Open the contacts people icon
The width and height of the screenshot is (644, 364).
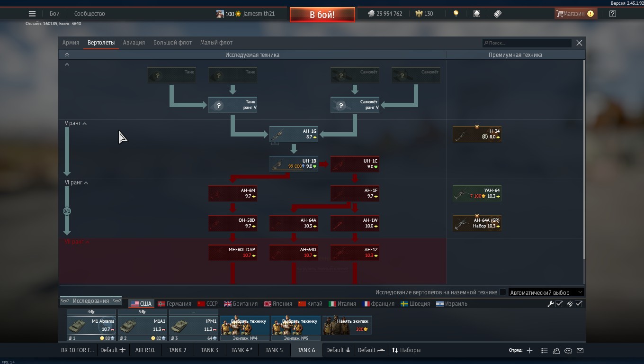(x=556, y=351)
